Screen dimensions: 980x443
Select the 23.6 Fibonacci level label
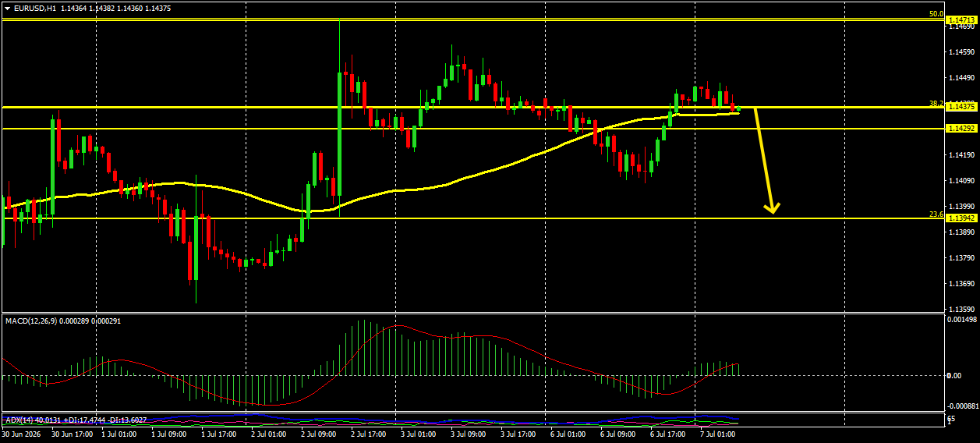pos(936,214)
